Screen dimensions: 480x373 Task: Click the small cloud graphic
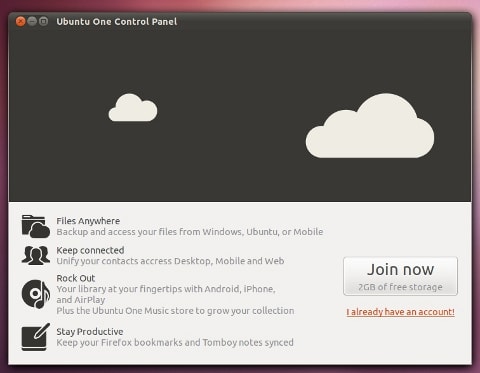(x=133, y=108)
